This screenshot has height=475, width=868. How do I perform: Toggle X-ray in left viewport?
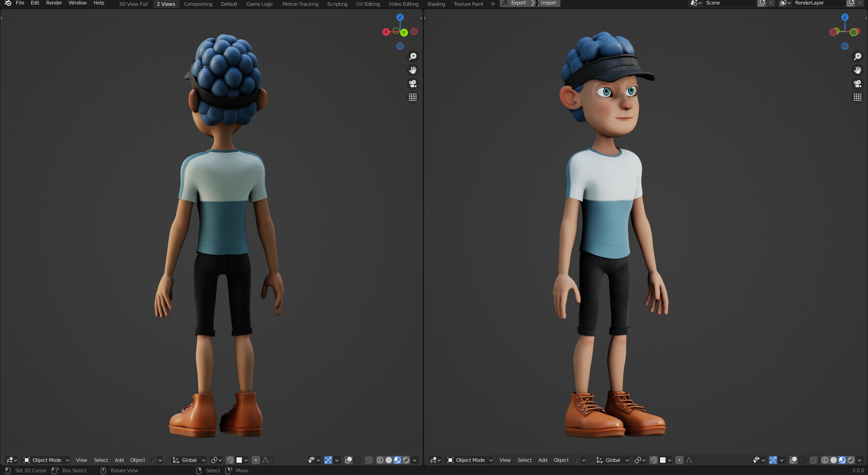pyautogui.click(x=368, y=460)
